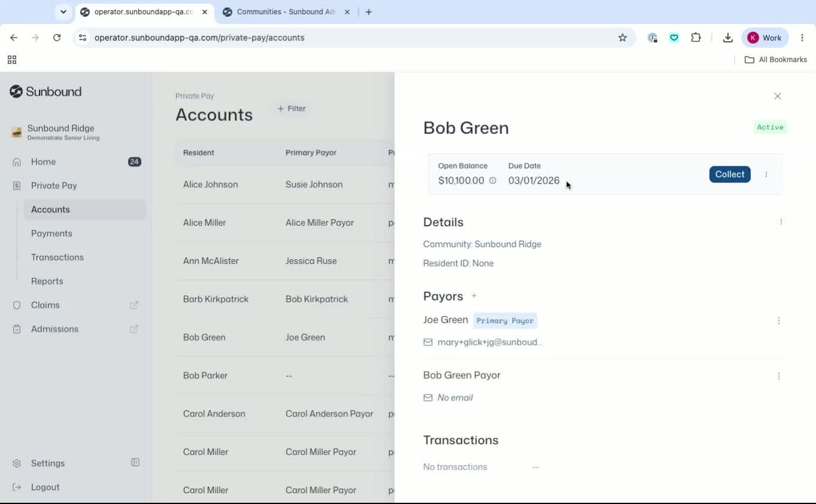Bookmark this page with the star icon
The height and width of the screenshot is (504, 816).
[x=622, y=38]
